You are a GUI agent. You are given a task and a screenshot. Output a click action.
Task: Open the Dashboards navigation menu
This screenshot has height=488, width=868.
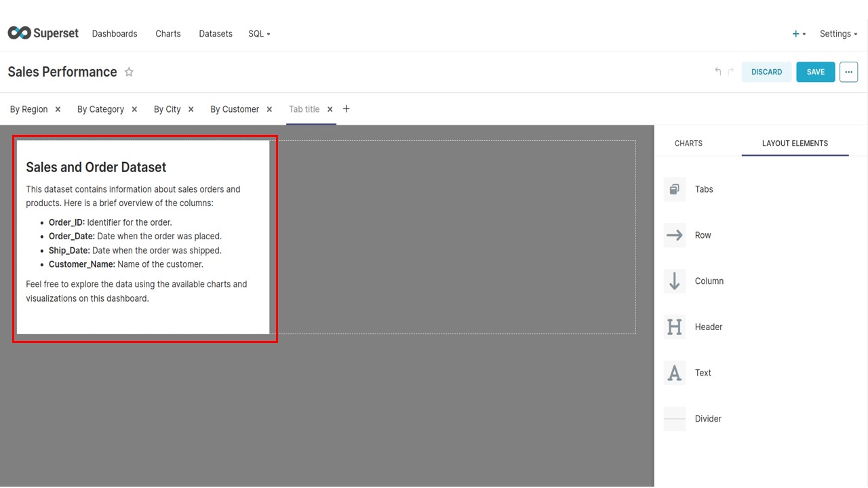114,33
